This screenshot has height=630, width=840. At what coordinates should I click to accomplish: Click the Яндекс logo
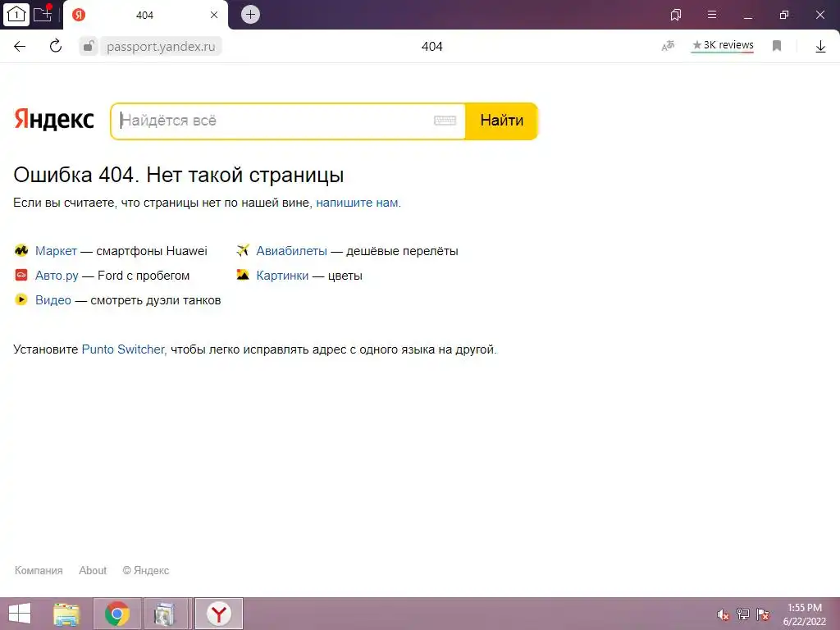coord(53,120)
